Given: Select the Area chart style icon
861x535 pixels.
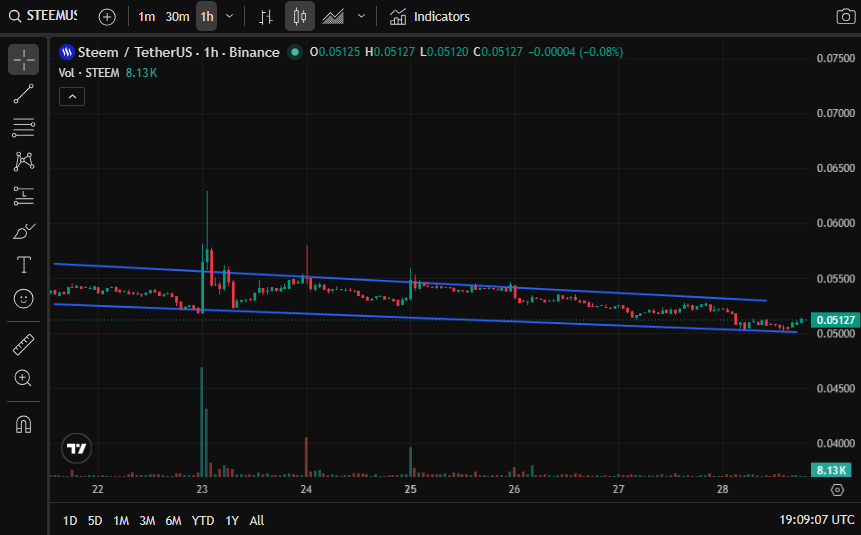Looking at the screenshot, I should pos(333,17).
